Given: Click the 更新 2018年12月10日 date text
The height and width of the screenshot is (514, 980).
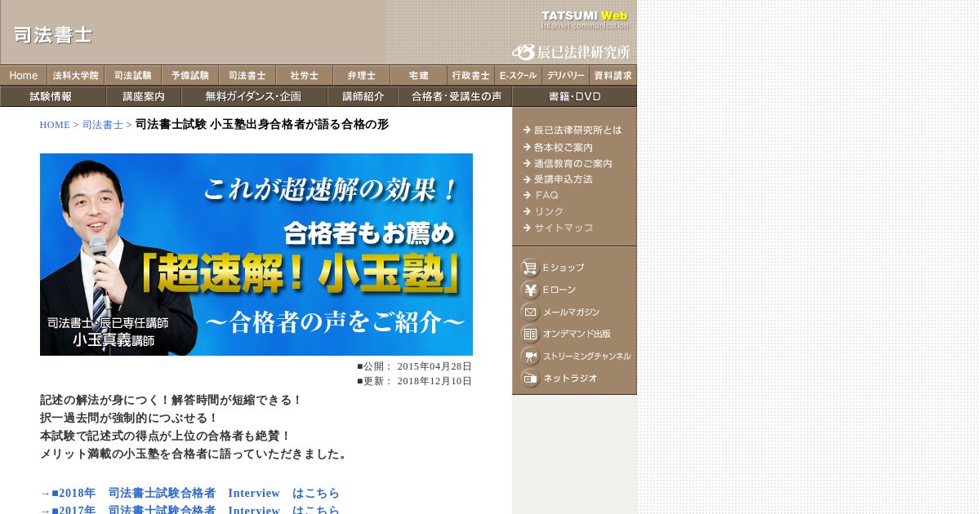Looking at the screenshot, I should (414, 381).
